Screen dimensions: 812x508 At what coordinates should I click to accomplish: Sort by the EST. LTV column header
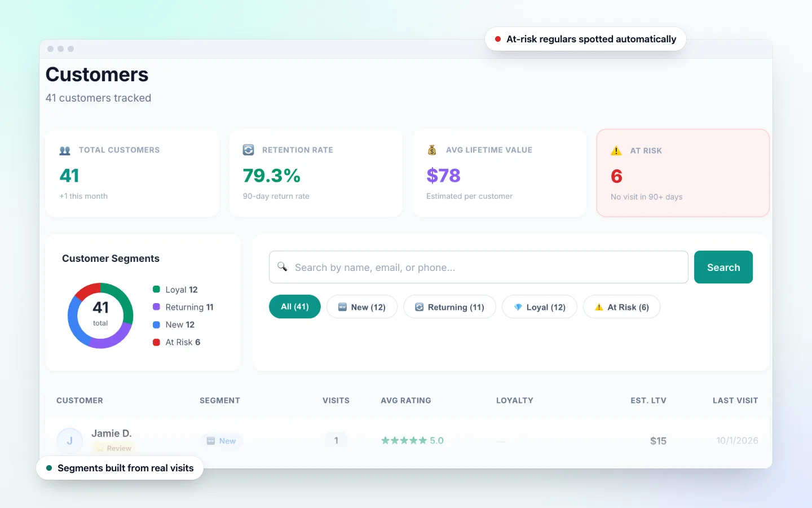[648, 400]
